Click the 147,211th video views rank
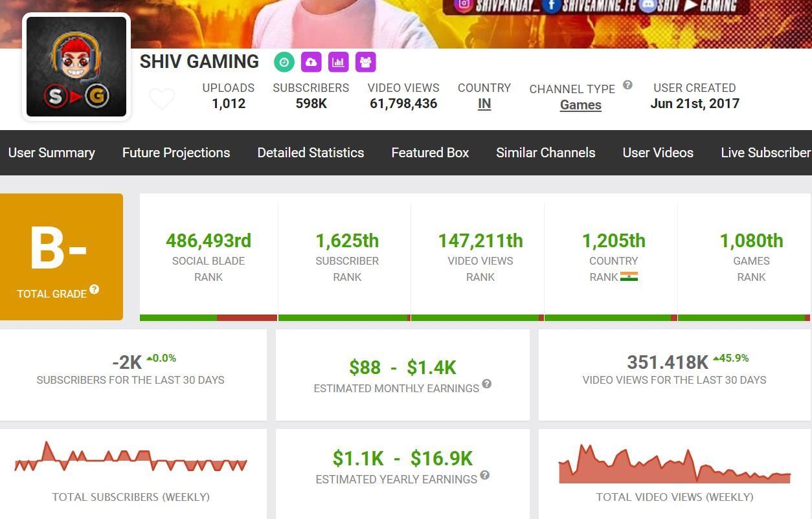Screen dimensions: 812x519 [x=480, y=241]
